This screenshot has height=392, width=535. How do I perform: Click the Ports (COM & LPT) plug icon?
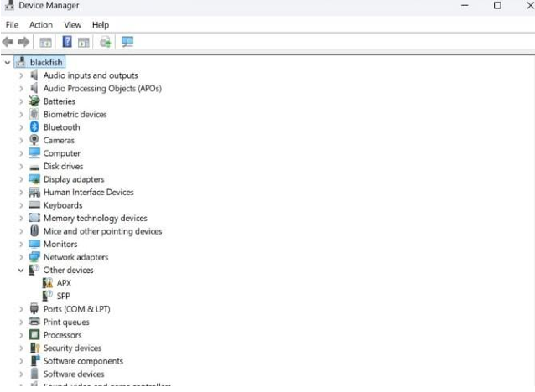(34, 308)
